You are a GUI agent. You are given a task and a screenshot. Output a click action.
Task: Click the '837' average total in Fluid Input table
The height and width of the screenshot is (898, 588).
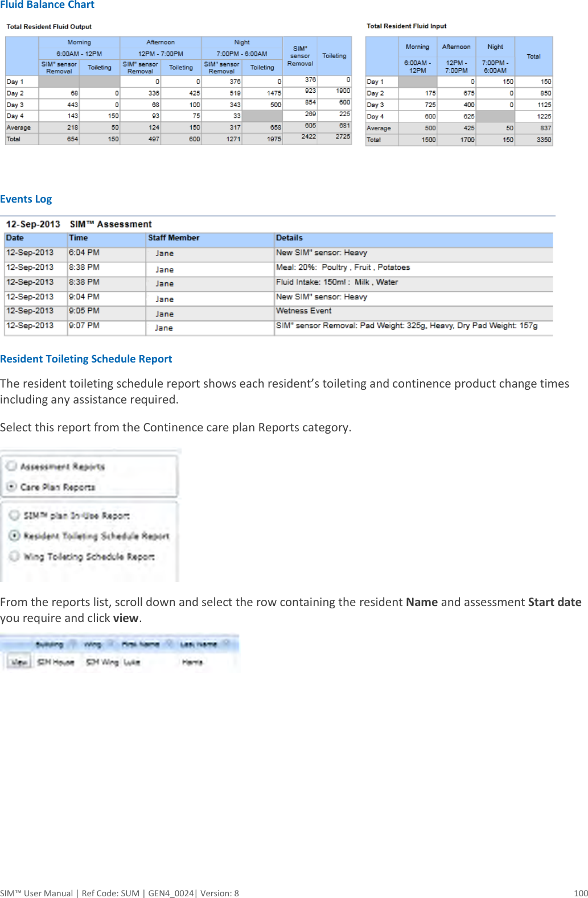(546, 128)
